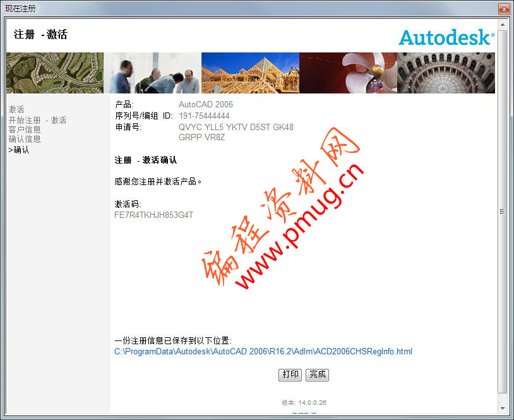The image size is (514, 420).
Task: Click the 注册 - 激活 page title
Action: coord(40,34)
